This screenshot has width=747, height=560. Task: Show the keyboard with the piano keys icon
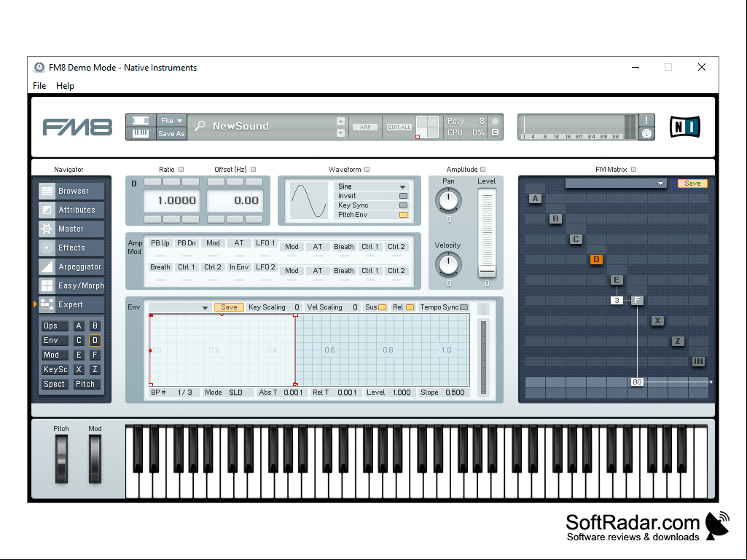click(x=141, y=133)
